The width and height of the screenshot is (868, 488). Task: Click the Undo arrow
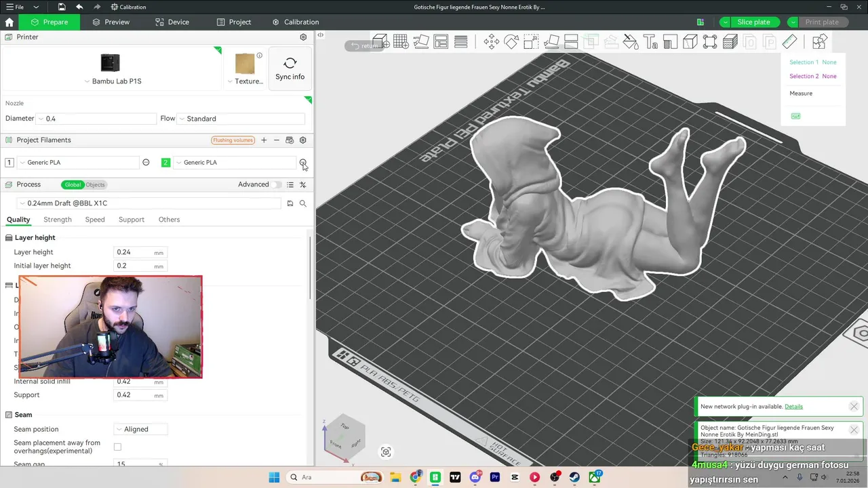point(79,7)
